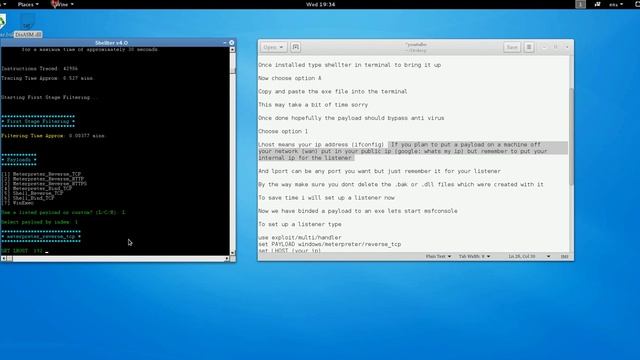Maximize the text editor window
Screen dimensions: 640x360
pyautogui.click(x=556, y=47)
